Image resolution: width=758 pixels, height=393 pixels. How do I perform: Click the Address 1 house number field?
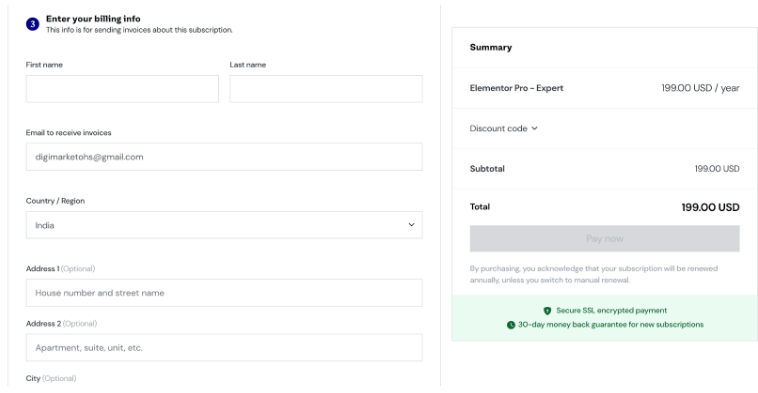pyautogui.click(x=224, y=293)
